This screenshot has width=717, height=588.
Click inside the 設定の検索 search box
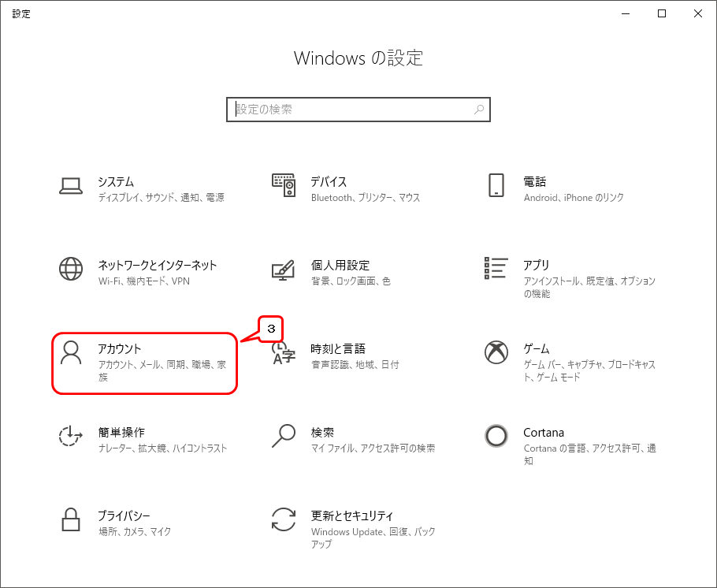[351, 110]
